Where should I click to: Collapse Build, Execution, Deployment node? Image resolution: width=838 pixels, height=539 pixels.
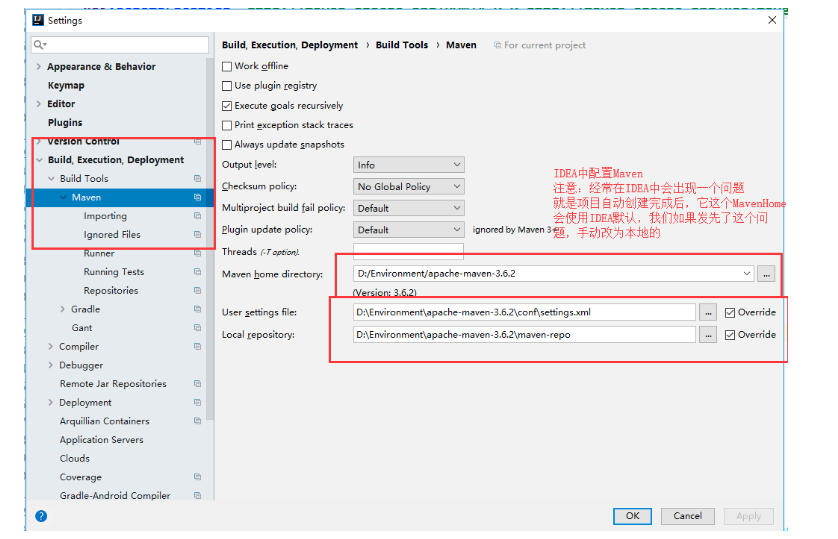coord(40,160)
